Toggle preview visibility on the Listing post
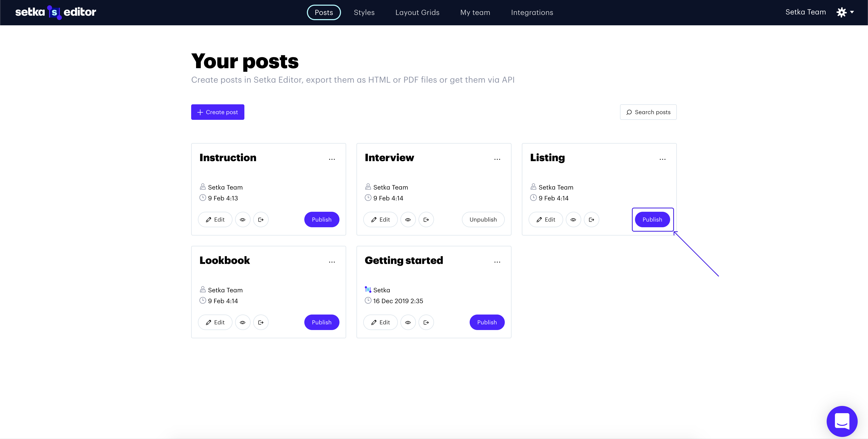868x439 pixels. [573, 219]
